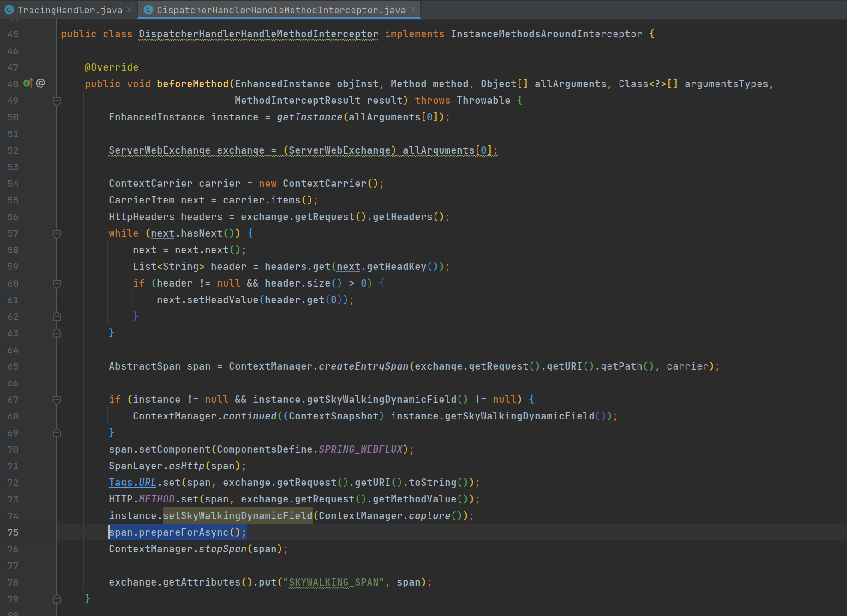The width and height of the screenshot is (847, 616).
Task: Collapse the beforeMethod fold marker at line 49
Action: [57, 101]
